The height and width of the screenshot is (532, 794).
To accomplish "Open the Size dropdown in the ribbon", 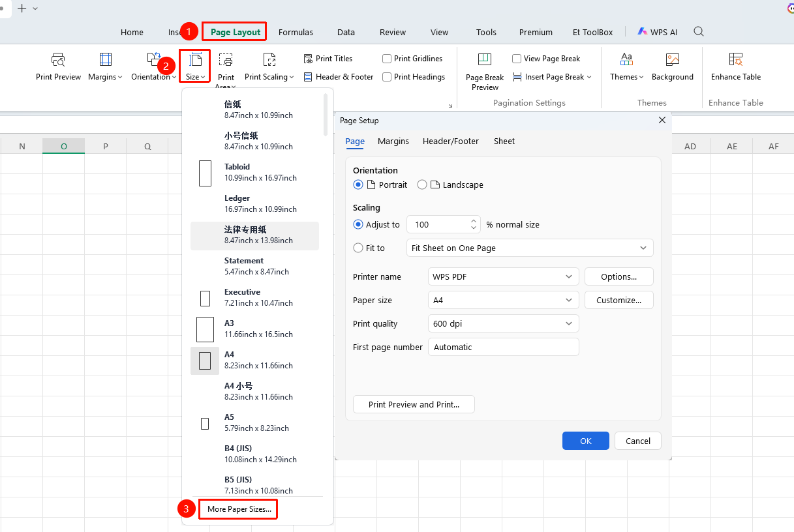I will (195, 66).
